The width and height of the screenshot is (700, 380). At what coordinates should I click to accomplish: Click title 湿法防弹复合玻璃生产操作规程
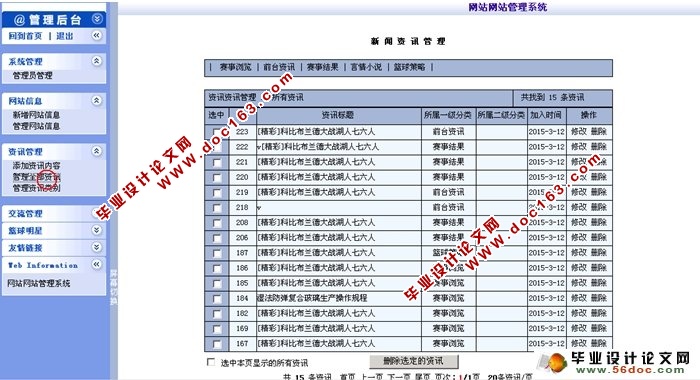point(312,298)
